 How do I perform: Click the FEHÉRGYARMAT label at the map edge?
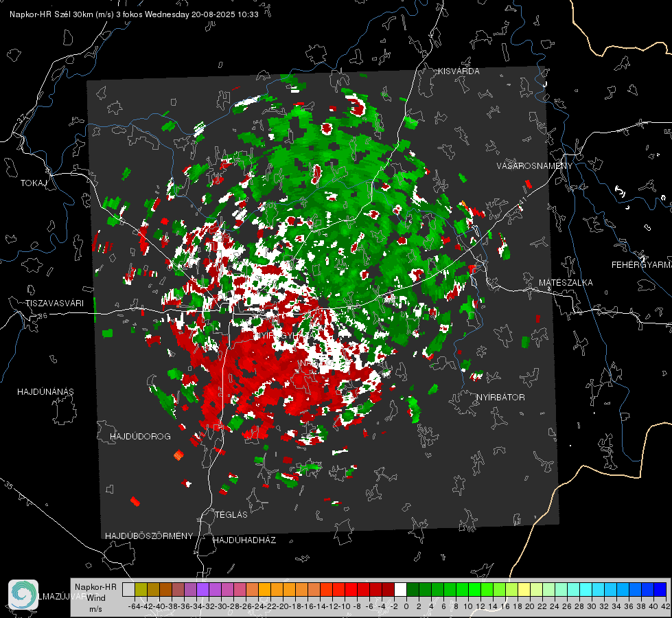pos(641,265)
